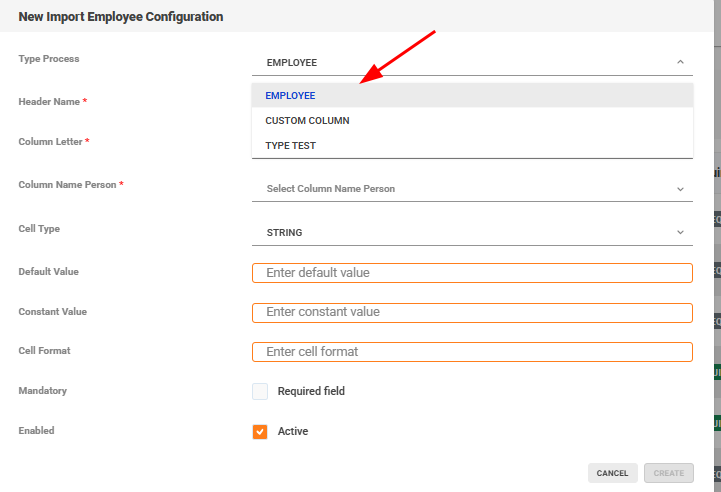Viewport: 721px width, 492px height.
Task: Click the Type Process field label
Action: [x=49, y=59]
